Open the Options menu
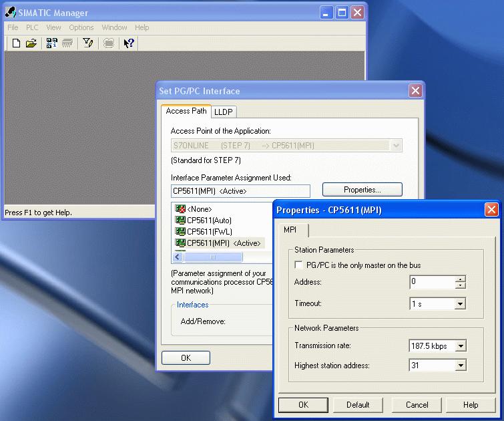504x421 pixels. pyautogui.click(x=81, y=27)
